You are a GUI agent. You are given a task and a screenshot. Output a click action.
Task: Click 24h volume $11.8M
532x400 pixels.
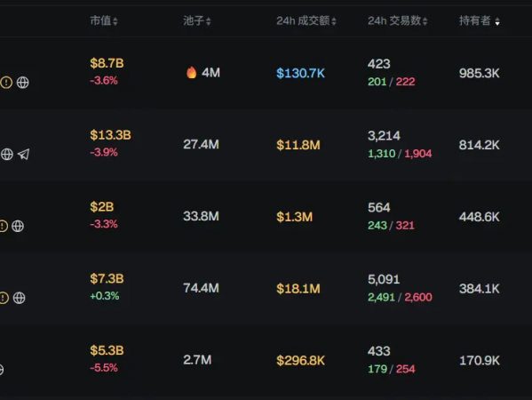(x=298, y=145)
